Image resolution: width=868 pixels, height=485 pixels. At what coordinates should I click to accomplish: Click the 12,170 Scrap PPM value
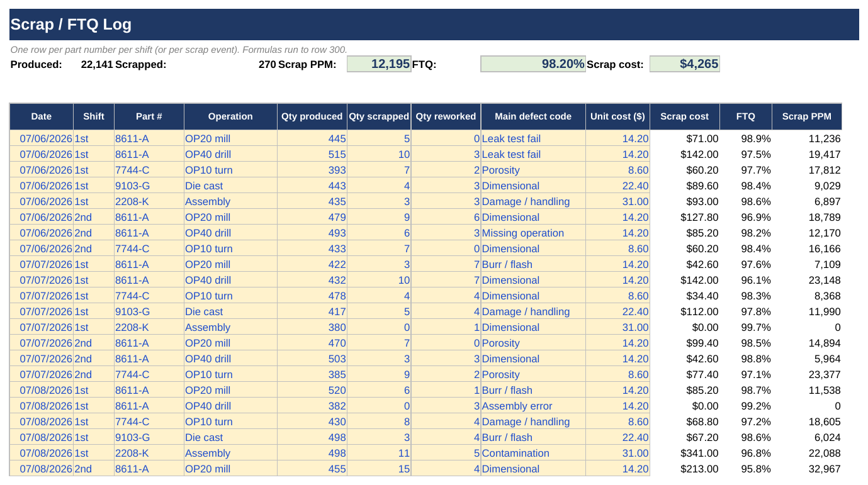[807, 233]
